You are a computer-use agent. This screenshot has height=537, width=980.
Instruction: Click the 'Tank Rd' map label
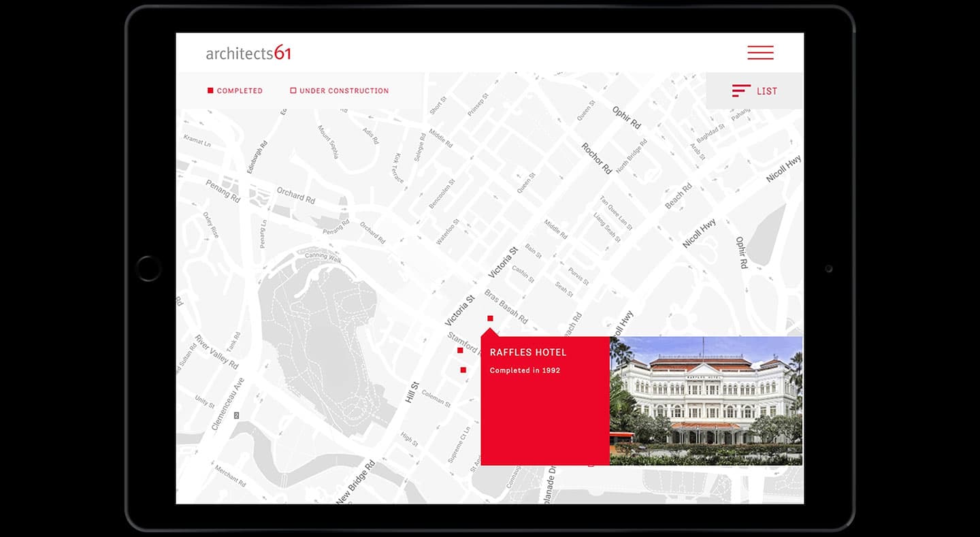pyautogui.click(x=233, y=342)
